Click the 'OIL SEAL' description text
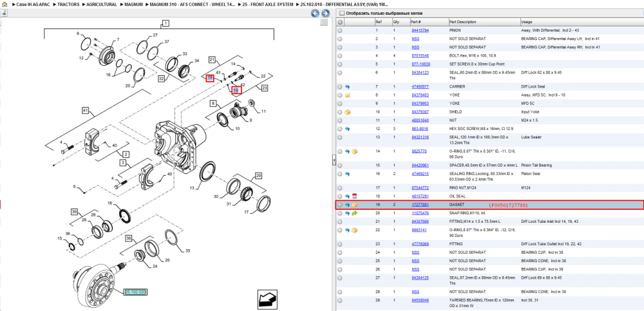The width and height of the screenshot is (644, 311). click(x=457, y=196)
